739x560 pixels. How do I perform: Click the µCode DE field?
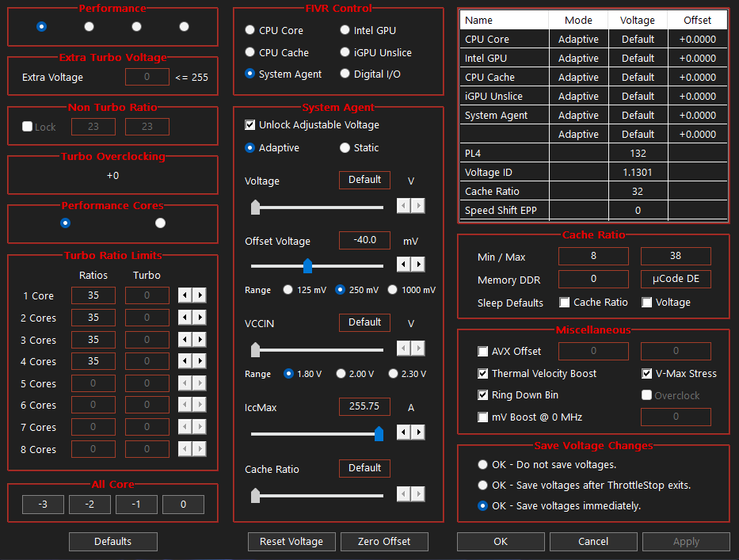pyautogui.click(x=676, y=279)
